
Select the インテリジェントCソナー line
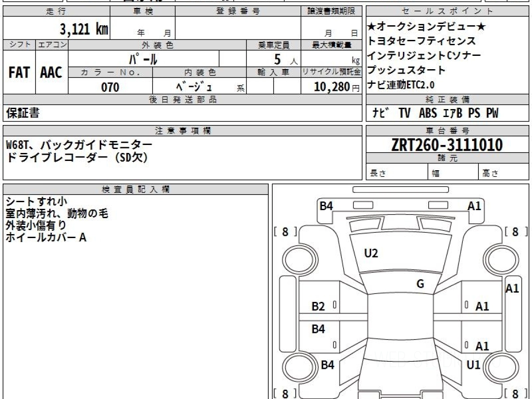click(x=424, y=56)
